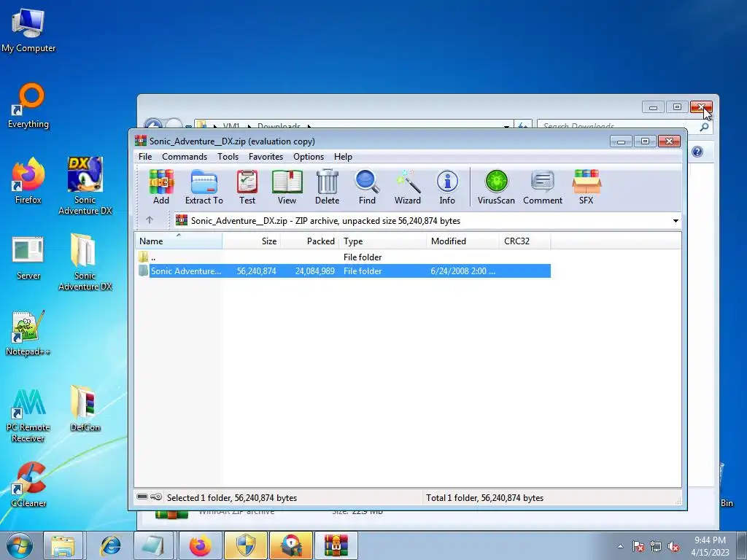Screen dimensions: 747x560
Task: Select the Sonic Adventure... folder row
Action: [x=343, y=271]
